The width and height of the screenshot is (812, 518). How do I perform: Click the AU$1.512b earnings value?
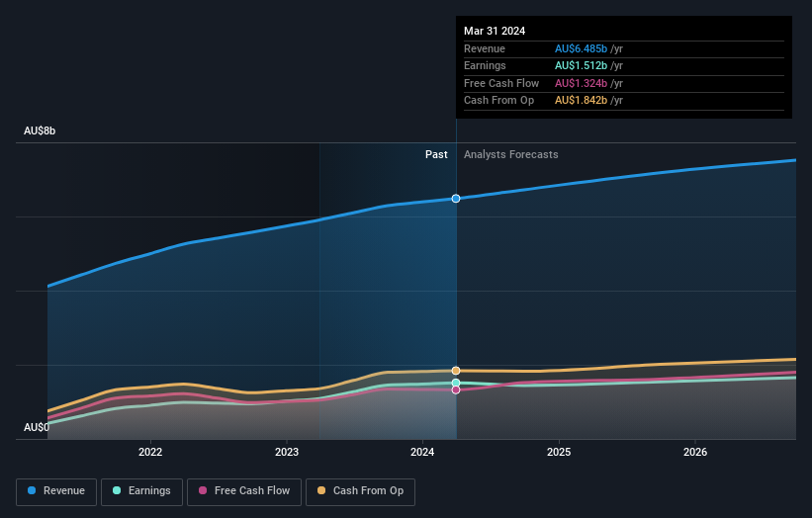pyautogui.click(x=581, y=65)
